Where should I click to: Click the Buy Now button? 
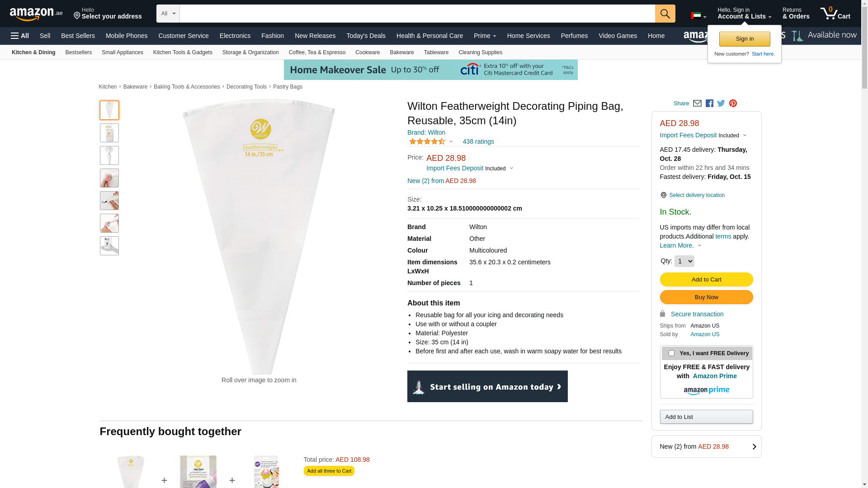click(x=706, y=297)
